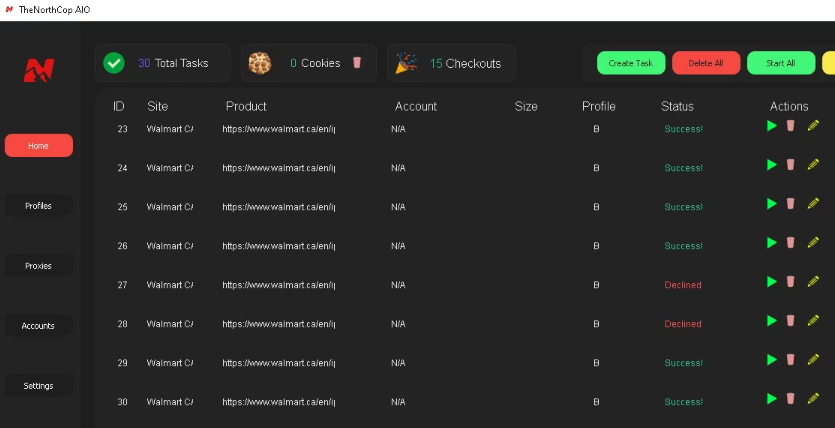
Task: Click the green checkmark Total Tasks icon
Action: 114,63
